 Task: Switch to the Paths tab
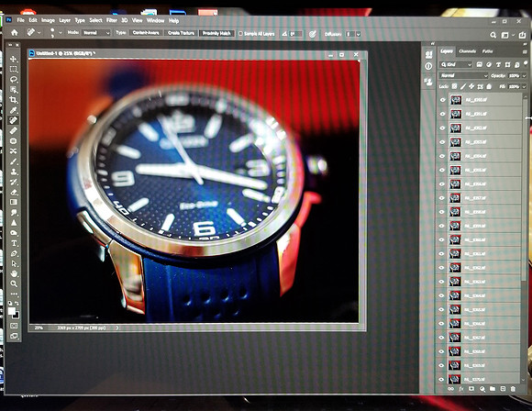point(488,51)
